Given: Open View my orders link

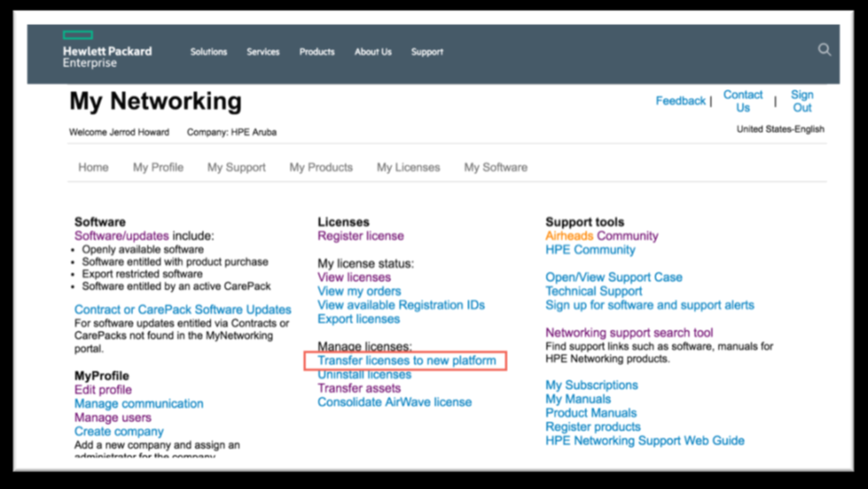Looking at the screenshot, I should tap(359, 291).
